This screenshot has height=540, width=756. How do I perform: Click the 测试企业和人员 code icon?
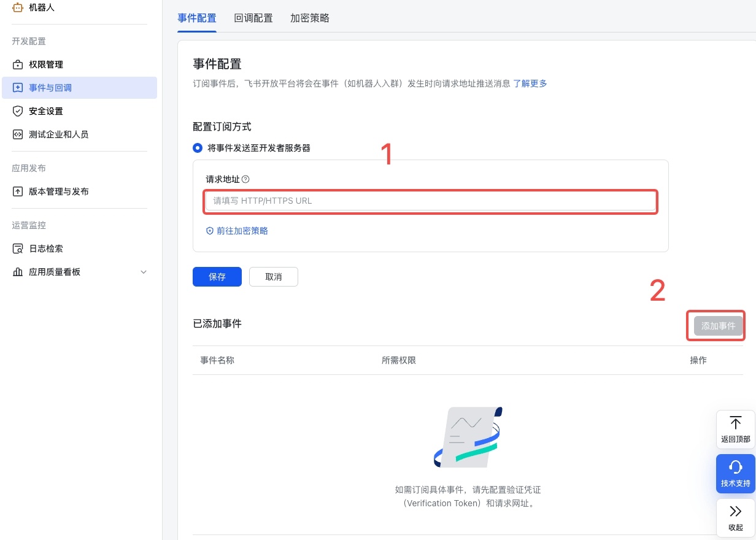click(x=18, y=134)
